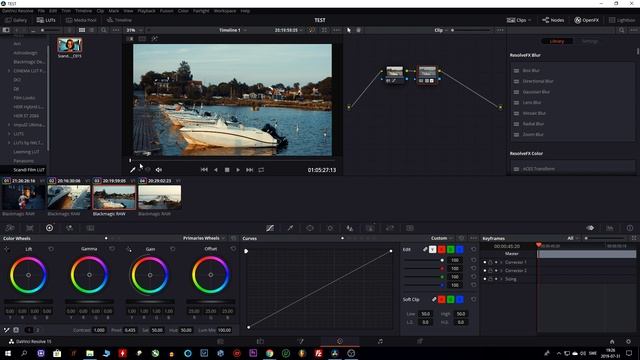Reset the Gain color wheel
Screen dimensions: 640x360
[173, 249]
